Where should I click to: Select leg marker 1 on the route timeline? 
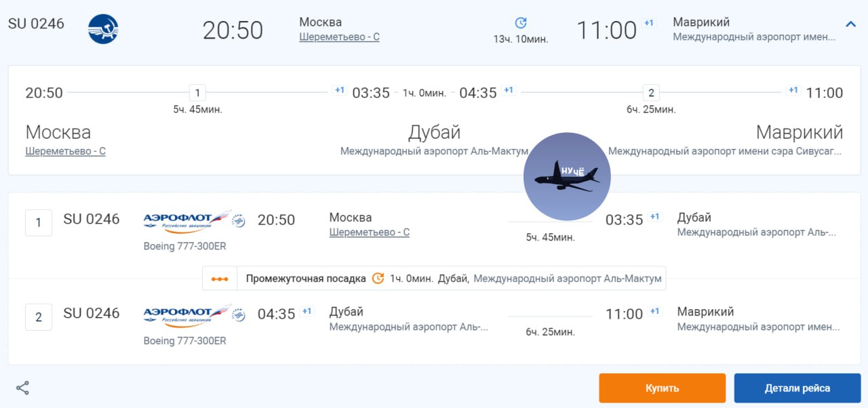point(197,93)
